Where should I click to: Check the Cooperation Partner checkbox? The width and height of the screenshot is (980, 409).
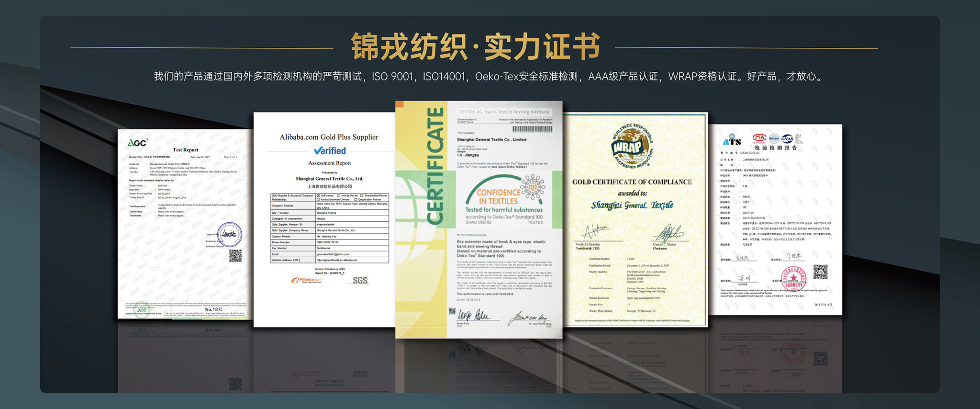click(x=356, y=200)
